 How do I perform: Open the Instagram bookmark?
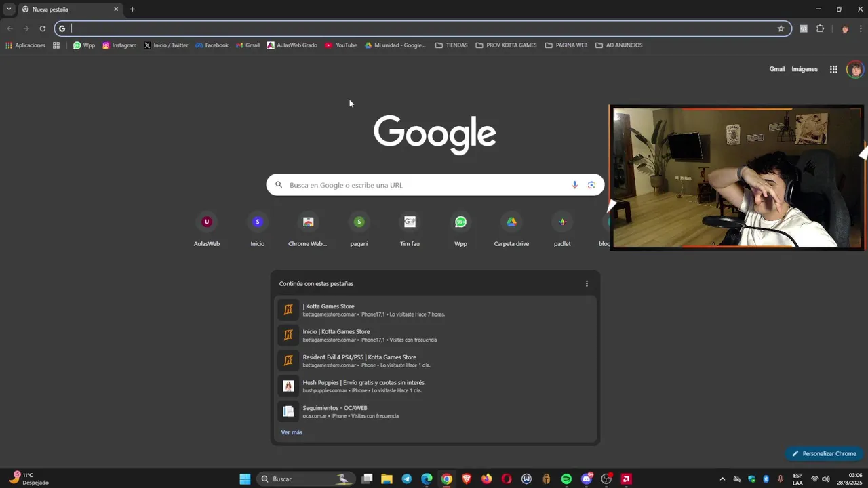click(x=119, y=45)
